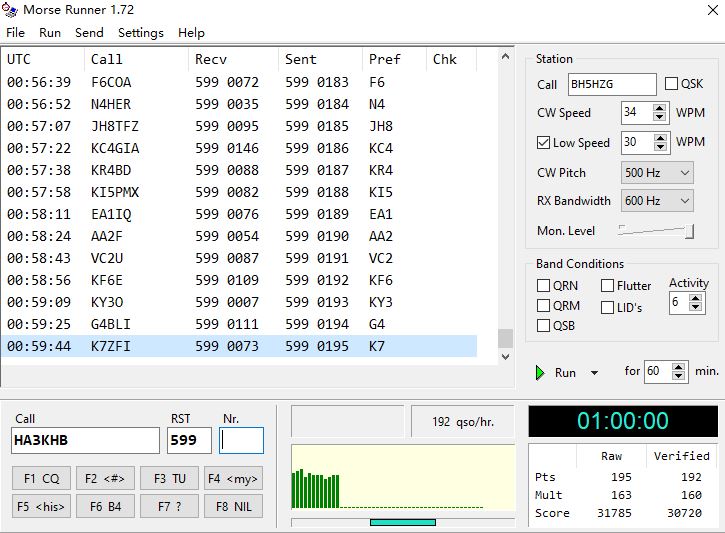The height and width of the screenshot is (533, 725).
Task: Decrease the Activity level
Action: click(695, 308)
